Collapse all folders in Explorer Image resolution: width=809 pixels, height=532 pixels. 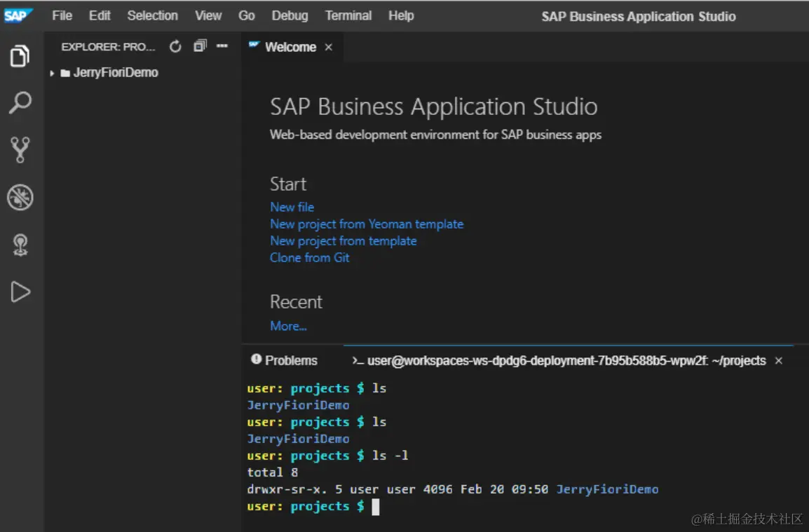click(x=200, y=46)
